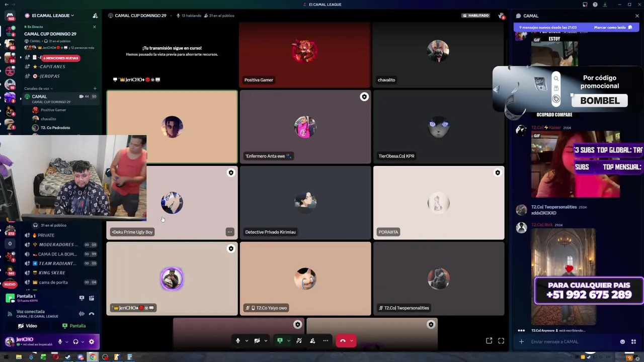Image resolution: width=644 pixels, height=362 pixels.
Task: Open disconnect options arrow on red button
Action: [x=352, y=340]
